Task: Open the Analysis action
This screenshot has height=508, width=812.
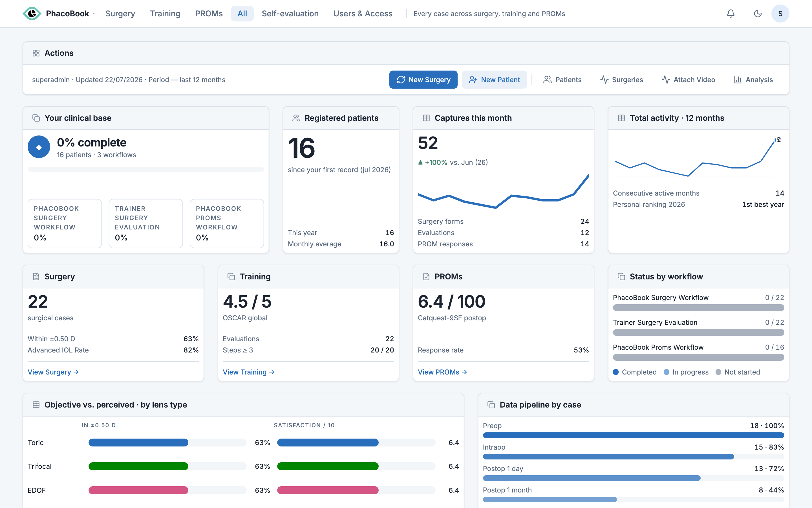Action: [753, 80]
